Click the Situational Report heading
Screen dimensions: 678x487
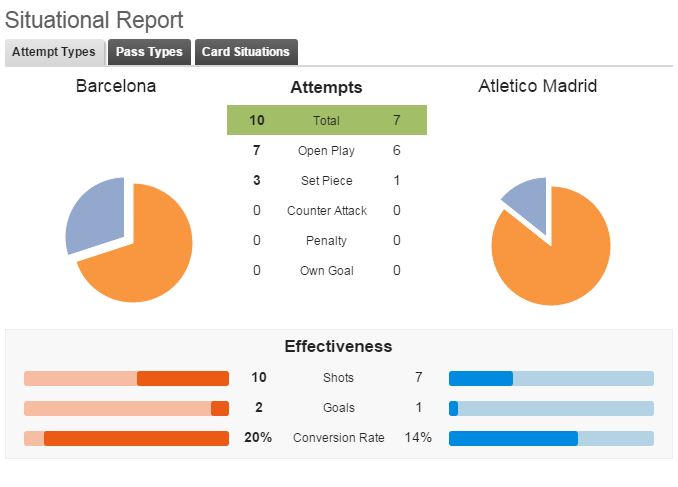pos(95,19)
